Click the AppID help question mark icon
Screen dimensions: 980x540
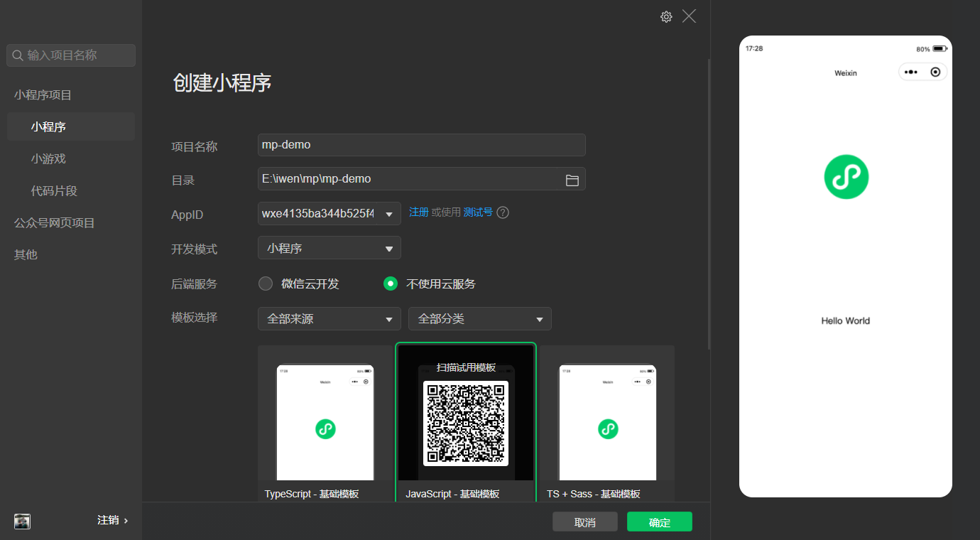pyautogui.click(x=503, y=212)
